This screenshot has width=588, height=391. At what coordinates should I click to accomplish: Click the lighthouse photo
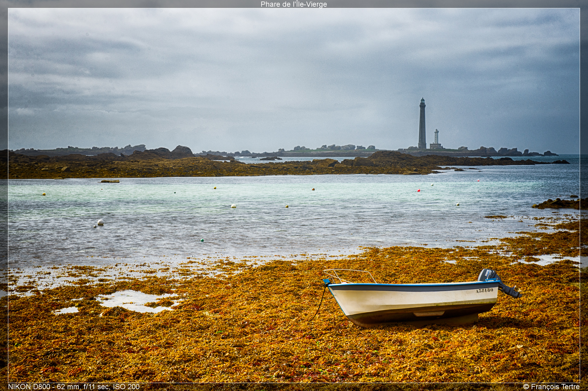tap(294, 195)
